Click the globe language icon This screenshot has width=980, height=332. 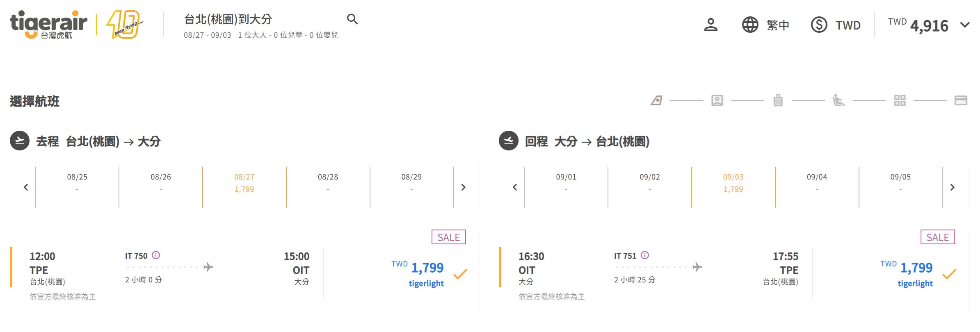point(750,25)
